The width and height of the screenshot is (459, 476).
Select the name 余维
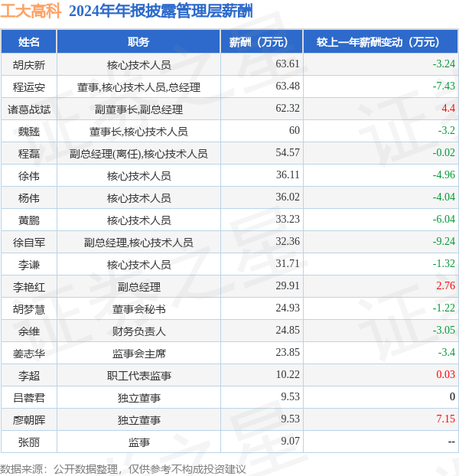pyautogui.click(x=29, y=331)
